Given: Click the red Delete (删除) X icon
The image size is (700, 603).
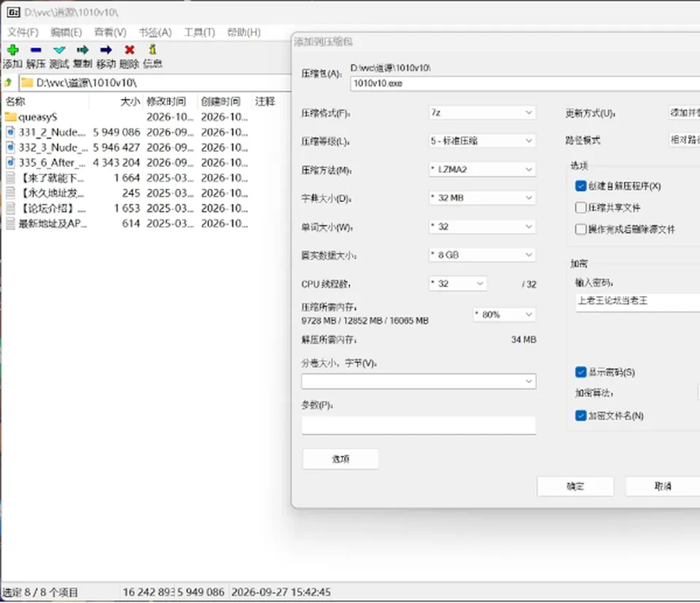Looking at the screenshot, I should [x=130, y=50].
